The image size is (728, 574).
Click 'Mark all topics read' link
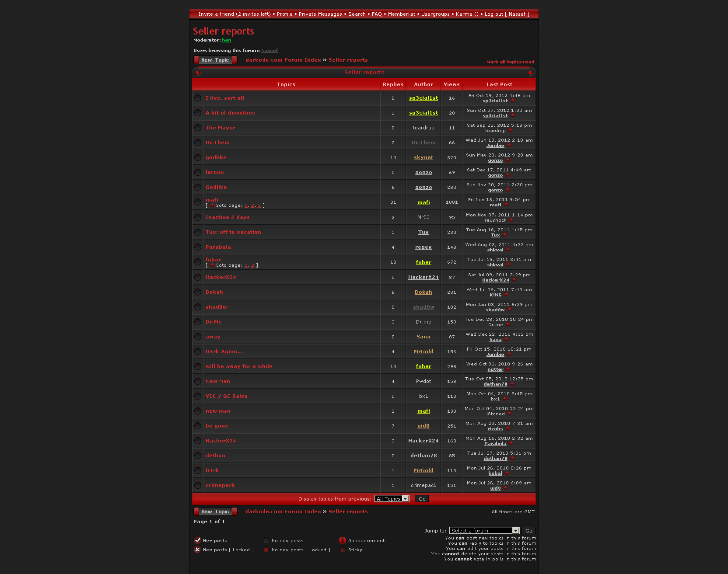[510, 62]
